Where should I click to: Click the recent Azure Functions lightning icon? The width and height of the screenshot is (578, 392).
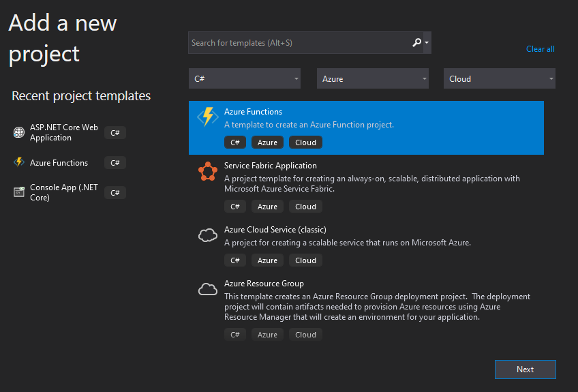point(19,162)
